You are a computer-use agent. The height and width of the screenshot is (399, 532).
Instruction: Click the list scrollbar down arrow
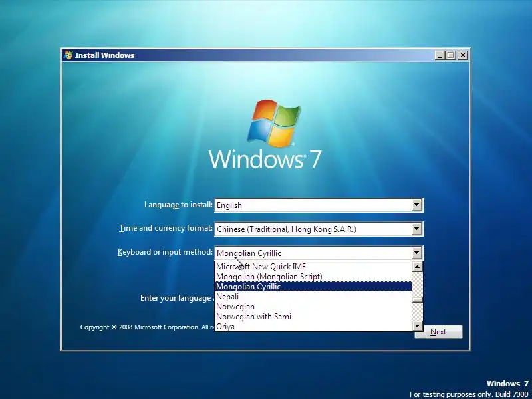(418, 326)
